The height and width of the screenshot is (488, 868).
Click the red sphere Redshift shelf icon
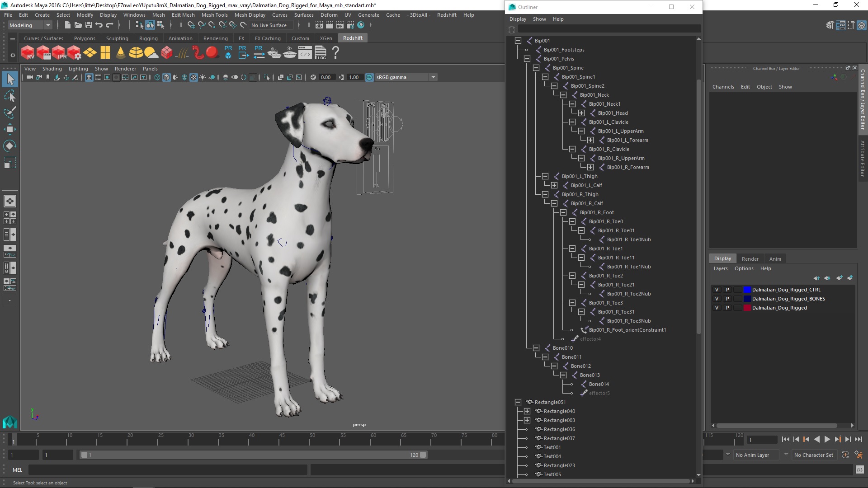212,53
